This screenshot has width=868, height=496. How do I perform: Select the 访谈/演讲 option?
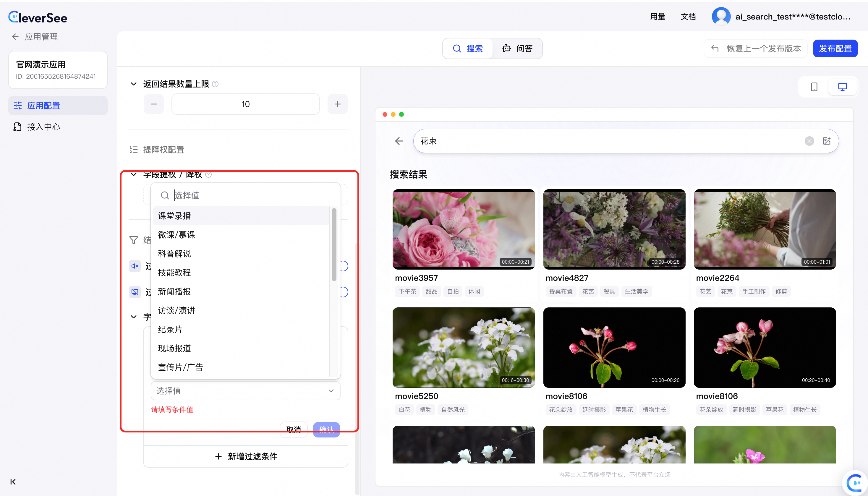pyautogui.click(x=241, y=310)
